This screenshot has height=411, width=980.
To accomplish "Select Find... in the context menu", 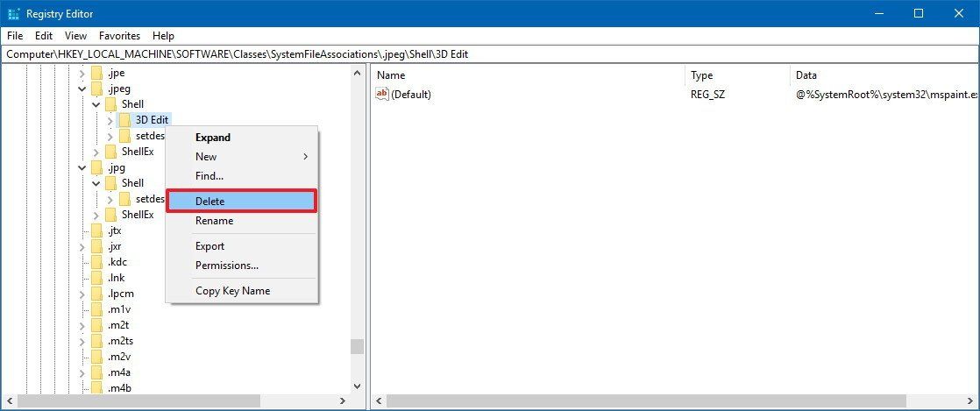I will pyautogui.click(x=242, y=176).
